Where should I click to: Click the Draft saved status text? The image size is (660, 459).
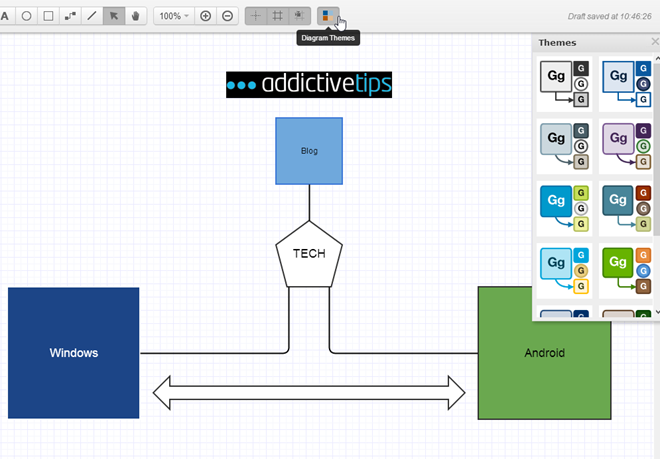tap(609, 16)
